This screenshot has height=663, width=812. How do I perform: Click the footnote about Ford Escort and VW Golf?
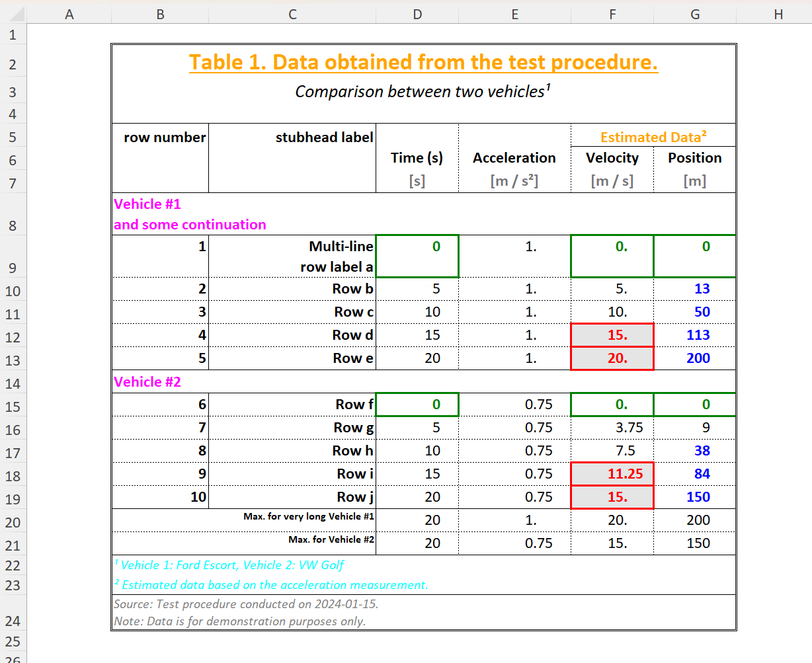coord(229,565)
